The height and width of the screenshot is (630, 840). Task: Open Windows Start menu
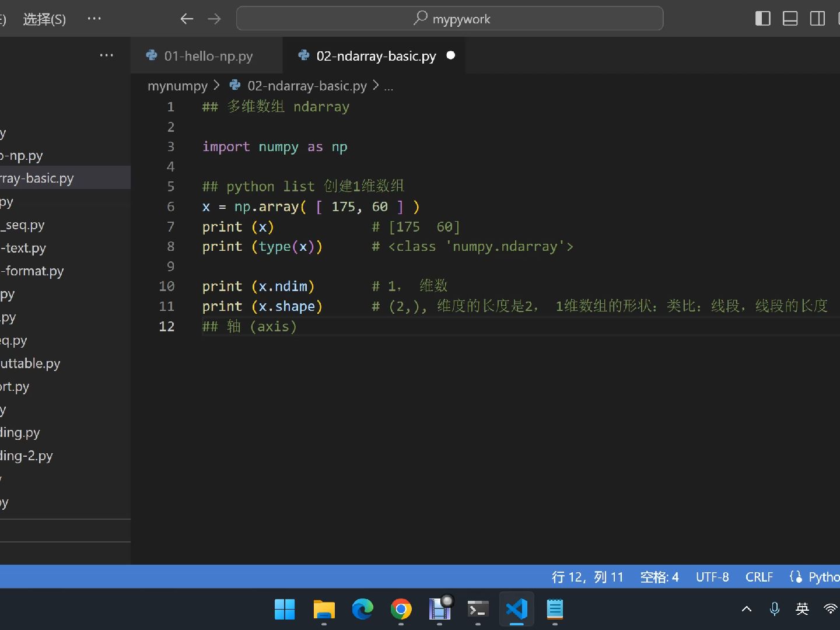285,610
